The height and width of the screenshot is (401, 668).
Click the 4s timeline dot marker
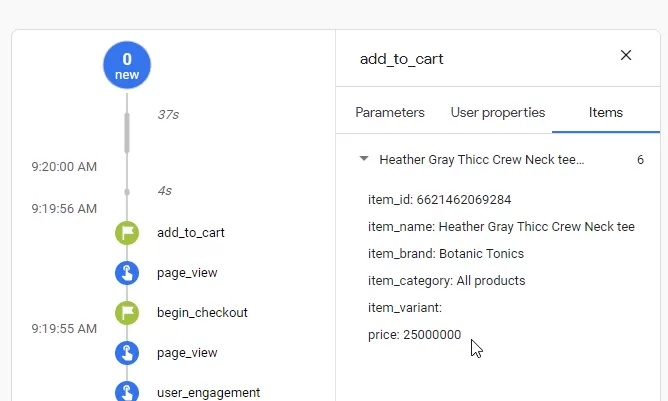point(127,192)
